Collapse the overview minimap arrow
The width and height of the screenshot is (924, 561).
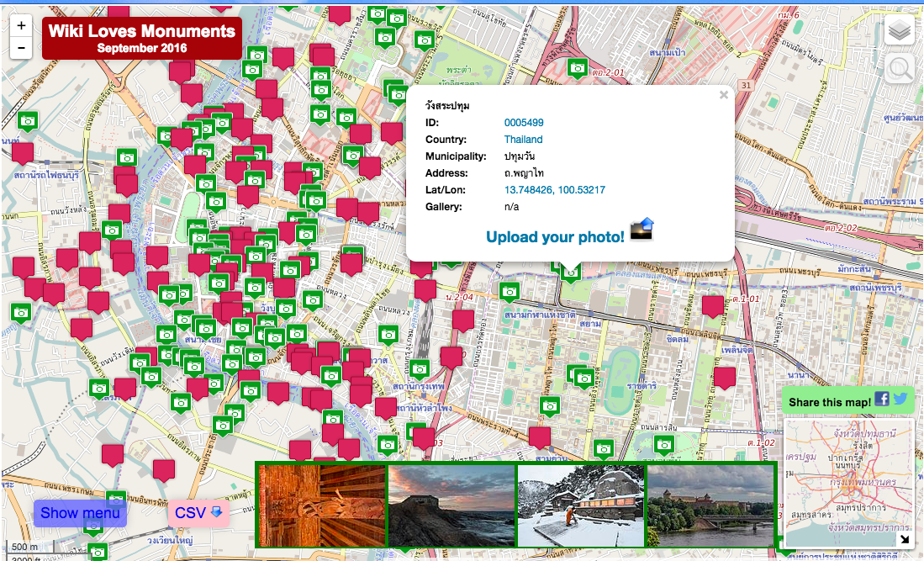pyautogui.click(x=905, y=539)
